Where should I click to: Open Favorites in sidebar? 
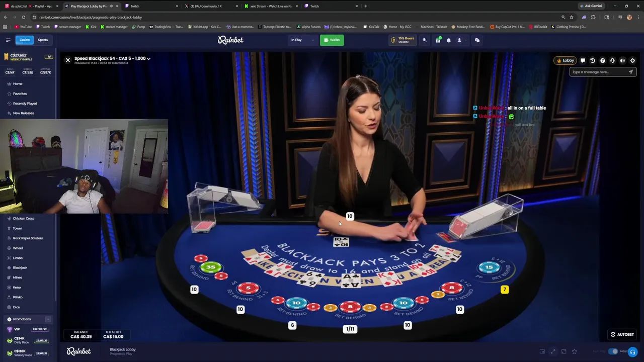point(20,94)
